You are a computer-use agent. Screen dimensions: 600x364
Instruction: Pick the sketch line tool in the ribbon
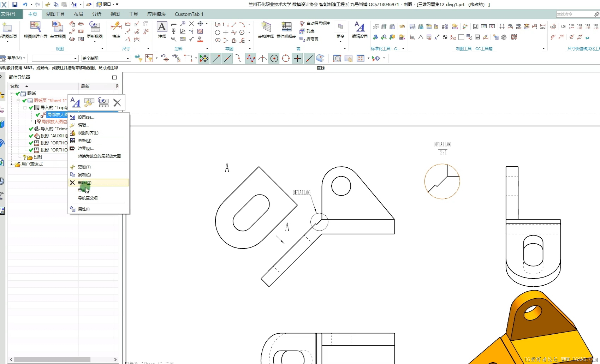(234, 24)
